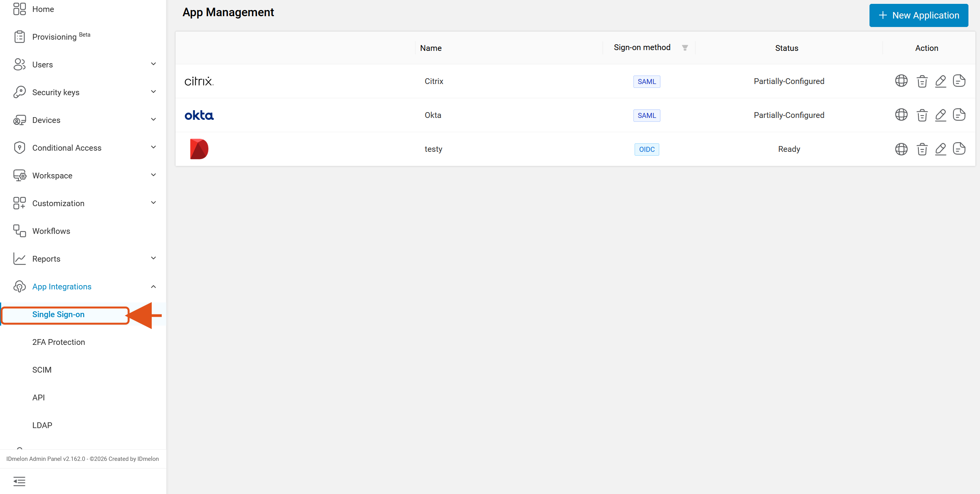Click the Name column header
The image size is (980, 494).
pyautogui.click(x=431, y=48)
